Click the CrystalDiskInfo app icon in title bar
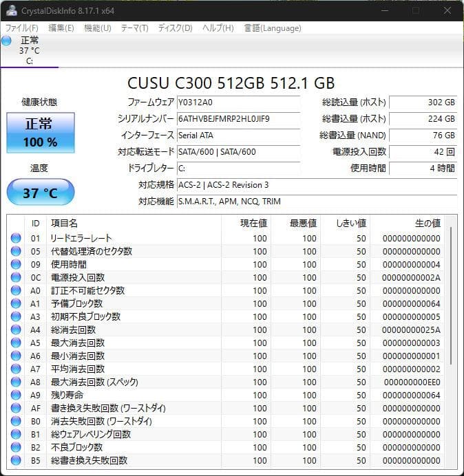464x476 pixels. coord(11,10)
